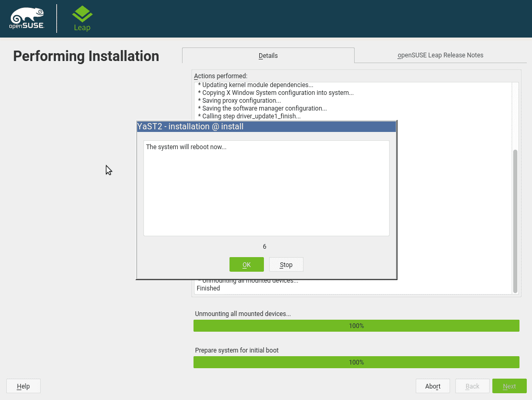Screen dimensions: 532x400
Task: Select the 'Saving proxy configuration...' line
Action: (x=239, y=101)
